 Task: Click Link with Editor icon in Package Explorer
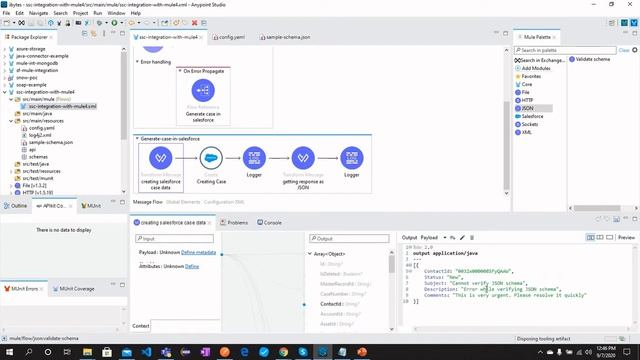(x=93, y=33)
